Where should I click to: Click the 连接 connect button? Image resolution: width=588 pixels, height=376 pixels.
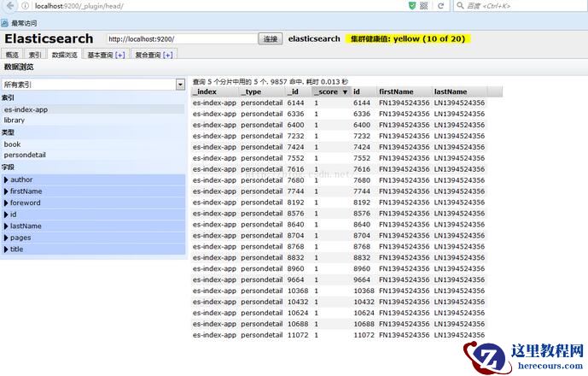(270, 39)
